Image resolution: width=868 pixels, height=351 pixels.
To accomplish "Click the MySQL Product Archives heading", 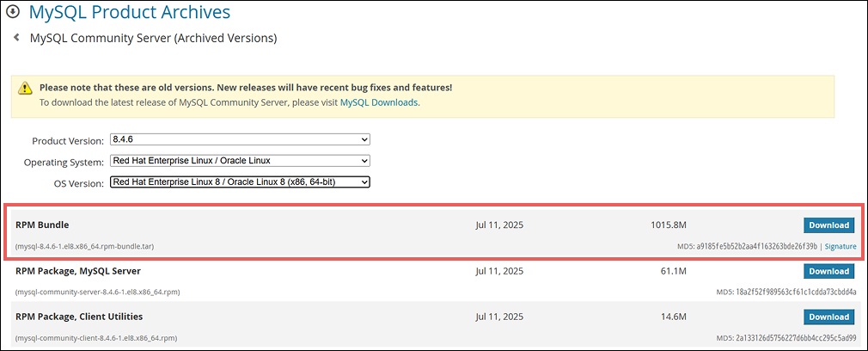I will tap(130, 12).
